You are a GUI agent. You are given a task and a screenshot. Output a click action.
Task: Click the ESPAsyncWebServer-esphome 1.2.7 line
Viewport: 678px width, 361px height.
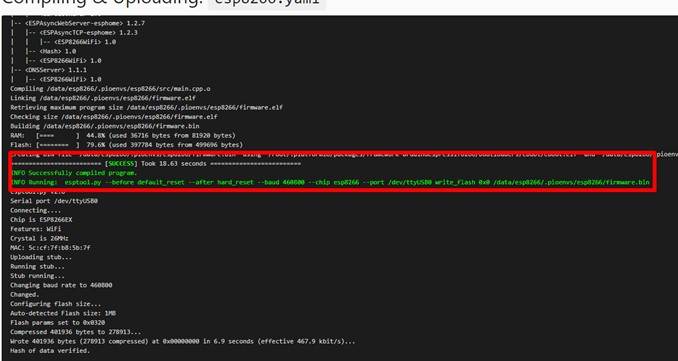click(78, 23)
